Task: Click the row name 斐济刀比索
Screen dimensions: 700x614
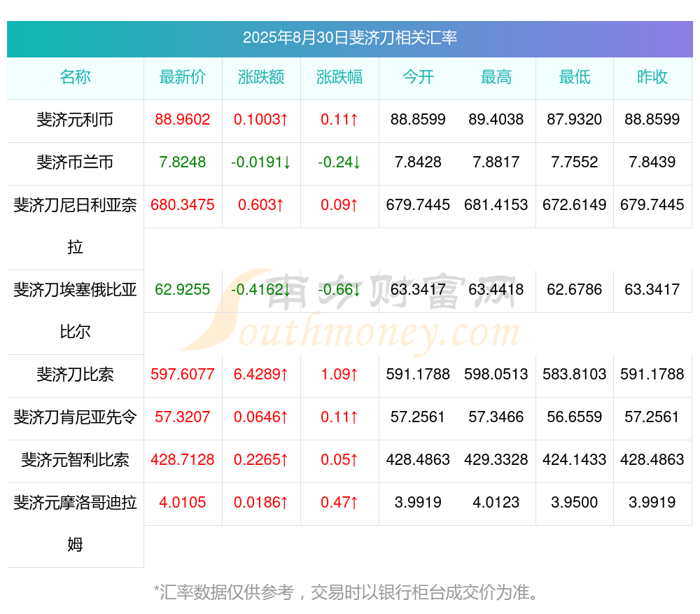Action: (75, 374)
